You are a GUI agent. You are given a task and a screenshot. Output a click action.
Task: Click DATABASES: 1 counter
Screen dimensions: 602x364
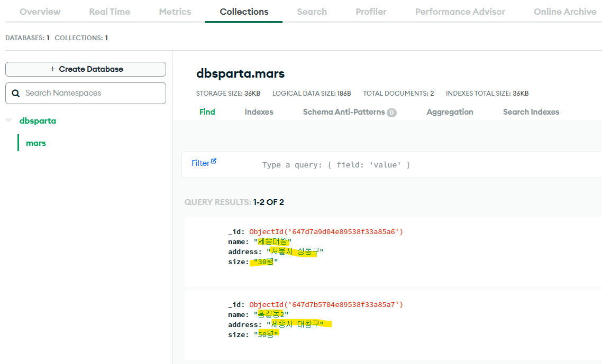(x=28, y=38)
